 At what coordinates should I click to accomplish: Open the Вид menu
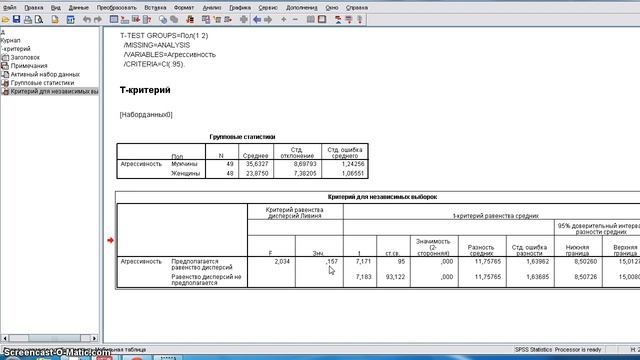(x=56, y=7)
